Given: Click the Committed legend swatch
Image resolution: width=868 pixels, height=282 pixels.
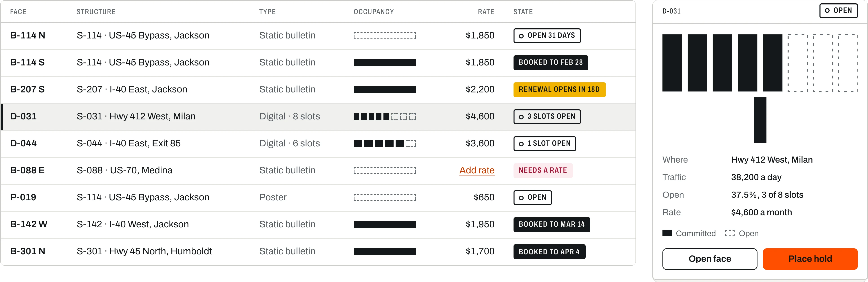Looking at the screenshot, I should coord(667,233).
